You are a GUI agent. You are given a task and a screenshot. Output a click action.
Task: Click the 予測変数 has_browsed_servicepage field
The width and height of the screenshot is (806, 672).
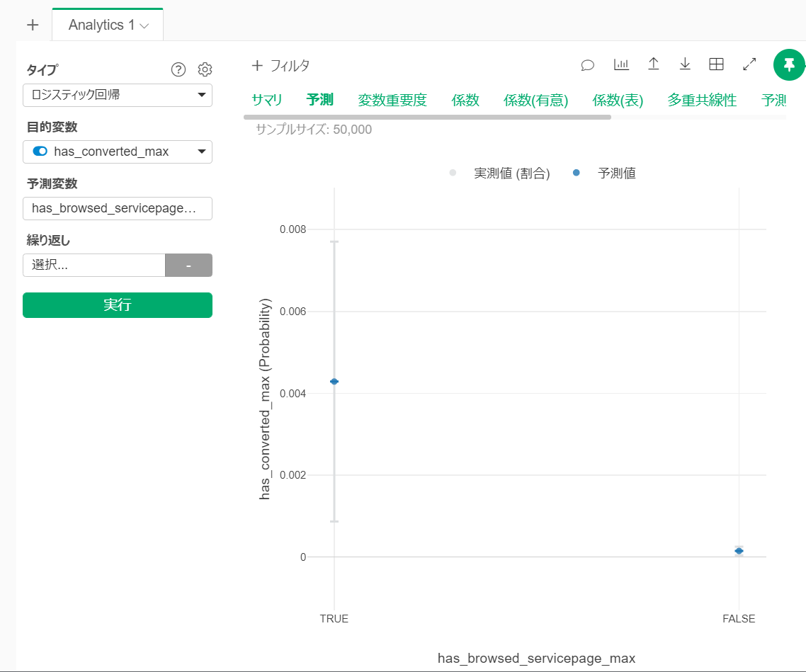(118, 208)
